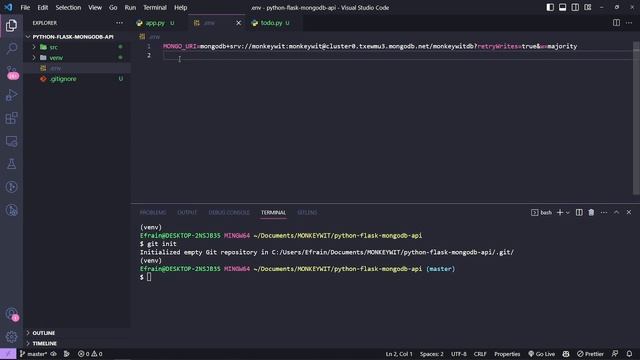This screenshot has width=640, height=360.
Task: Change Properties language mode
Action: point(507,354)
